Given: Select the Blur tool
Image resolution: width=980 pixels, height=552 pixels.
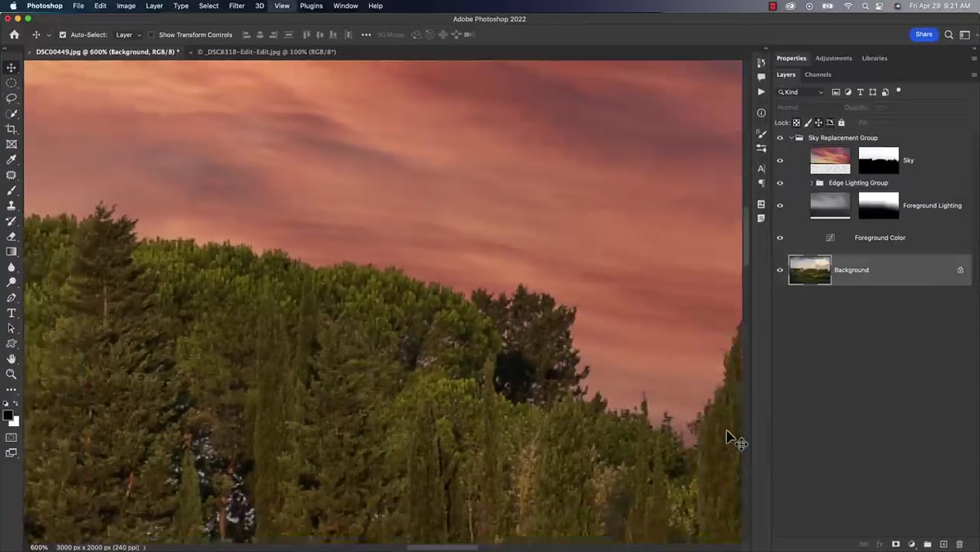Looking at the screenshot, I should (x=11, y=267).
